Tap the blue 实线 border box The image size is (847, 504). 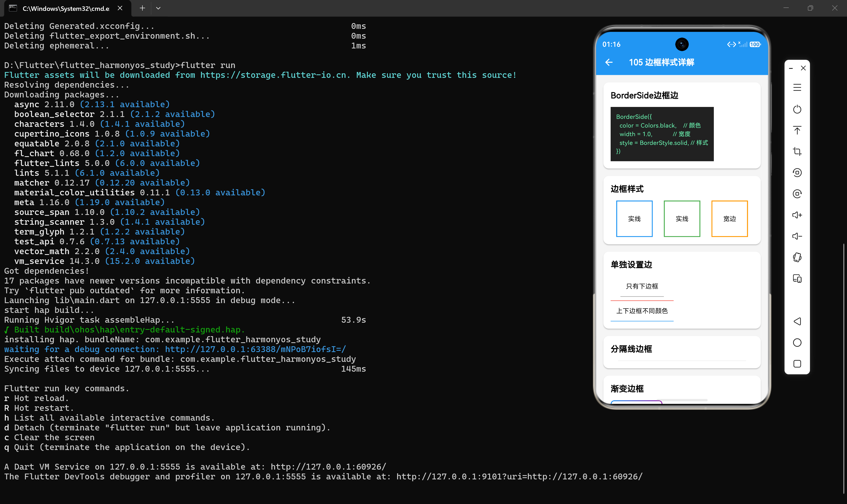[x=634, y=219]
